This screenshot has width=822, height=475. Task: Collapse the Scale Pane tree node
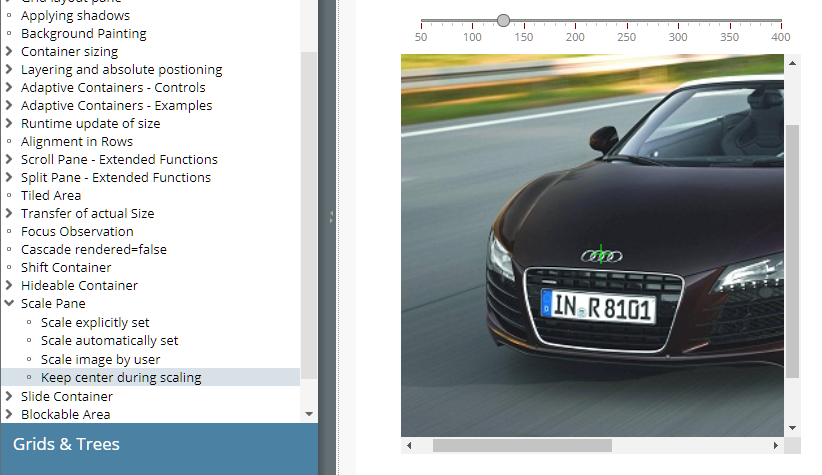coord(9,304)
